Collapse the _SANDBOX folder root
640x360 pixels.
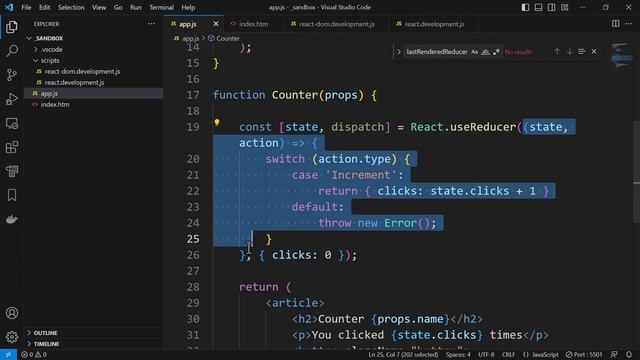pyautogui.click(x=29, y=38)
